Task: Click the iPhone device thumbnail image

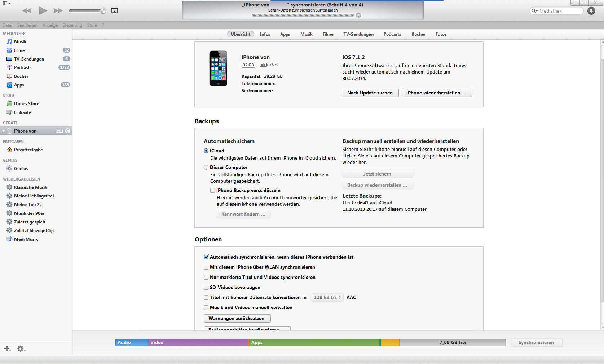Action: [219, 68]
